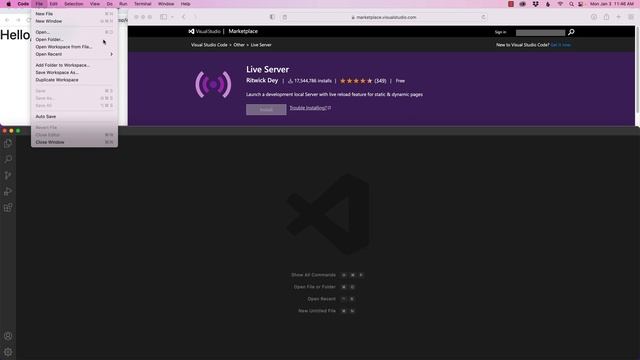Click the Safari sidebar toggle icon
Viewport: 640px width, 360px height.
tap(163, 17)
